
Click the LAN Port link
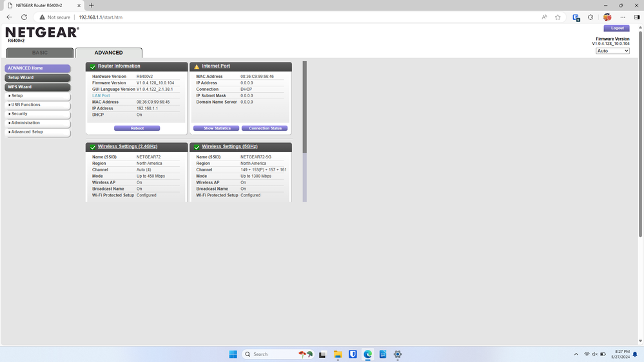tap(101, 95)
